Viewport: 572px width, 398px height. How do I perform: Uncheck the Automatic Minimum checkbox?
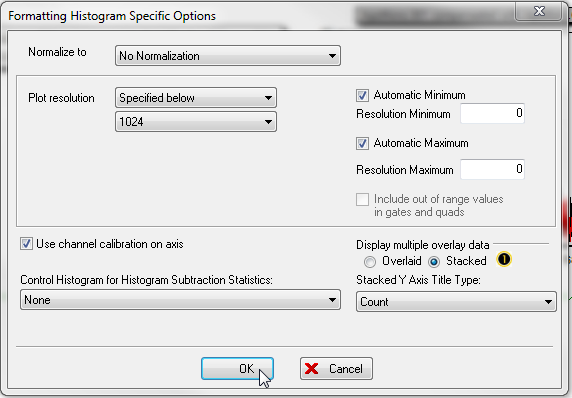coord(362,95)
